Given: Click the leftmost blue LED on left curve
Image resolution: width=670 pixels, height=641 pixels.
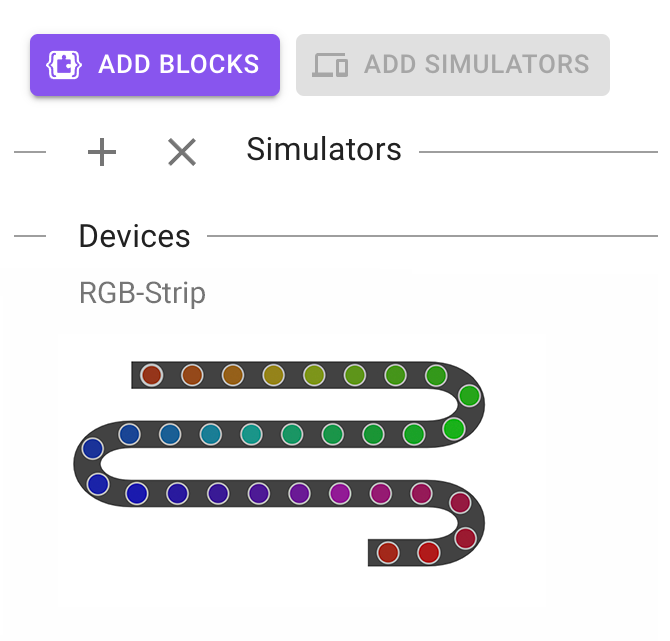Looking at the screenshot, I should (92, 449).
